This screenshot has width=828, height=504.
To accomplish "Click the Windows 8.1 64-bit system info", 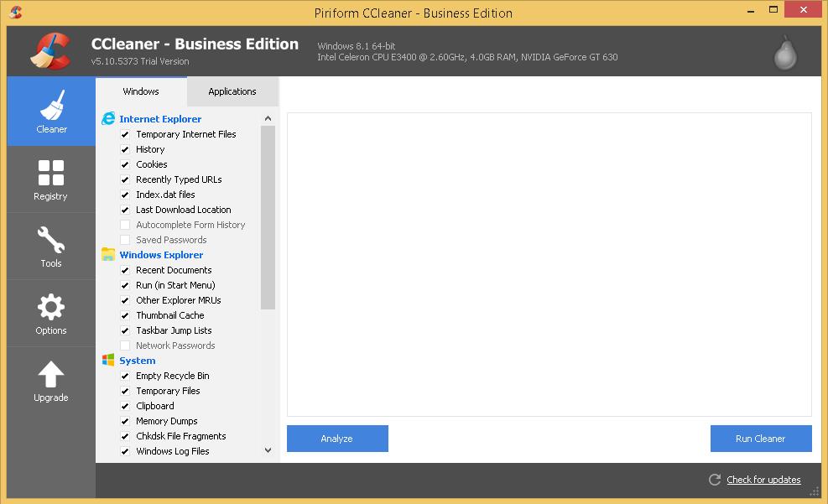I will pos(357,46).
